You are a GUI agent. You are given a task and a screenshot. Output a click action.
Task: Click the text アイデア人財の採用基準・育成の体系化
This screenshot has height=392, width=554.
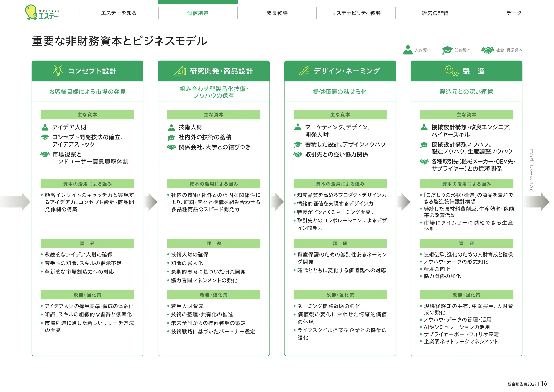[89, 306]
